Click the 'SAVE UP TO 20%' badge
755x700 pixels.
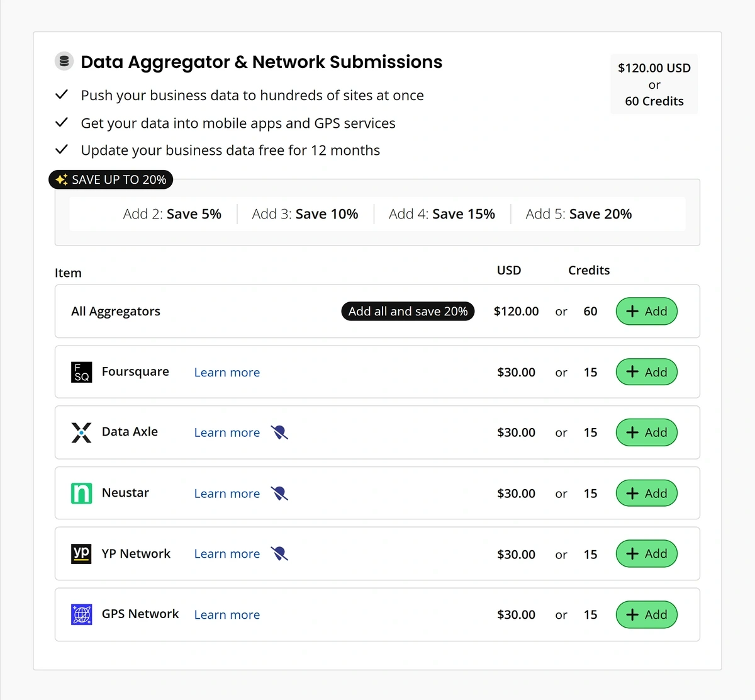[x=111, y=179]
